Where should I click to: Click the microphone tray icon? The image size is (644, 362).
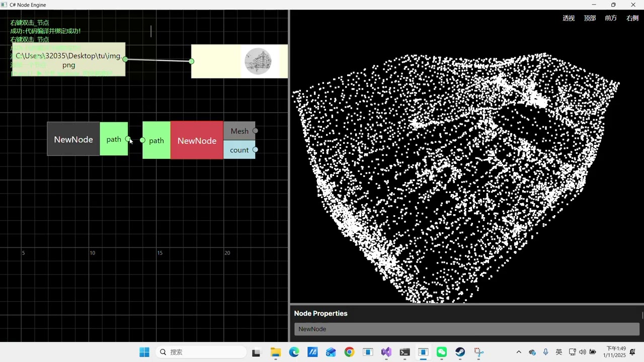[545, 352]
